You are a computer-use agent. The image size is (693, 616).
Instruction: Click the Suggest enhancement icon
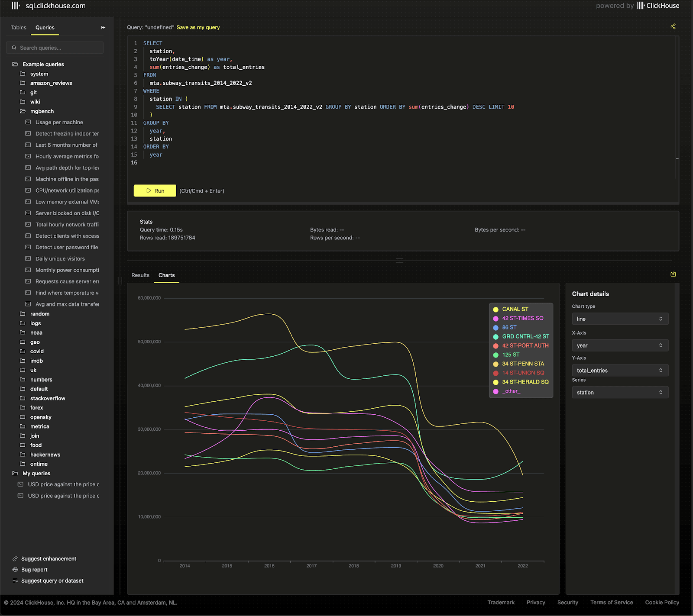click(15, 559)
